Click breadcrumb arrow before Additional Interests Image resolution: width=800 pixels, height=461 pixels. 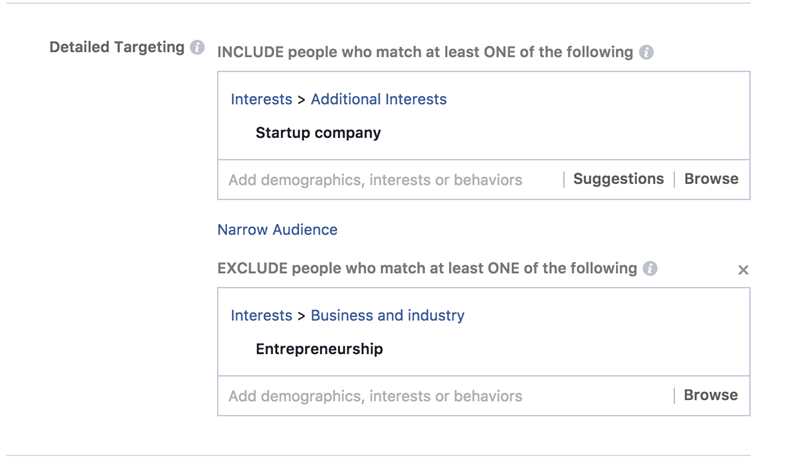(302, 99)
